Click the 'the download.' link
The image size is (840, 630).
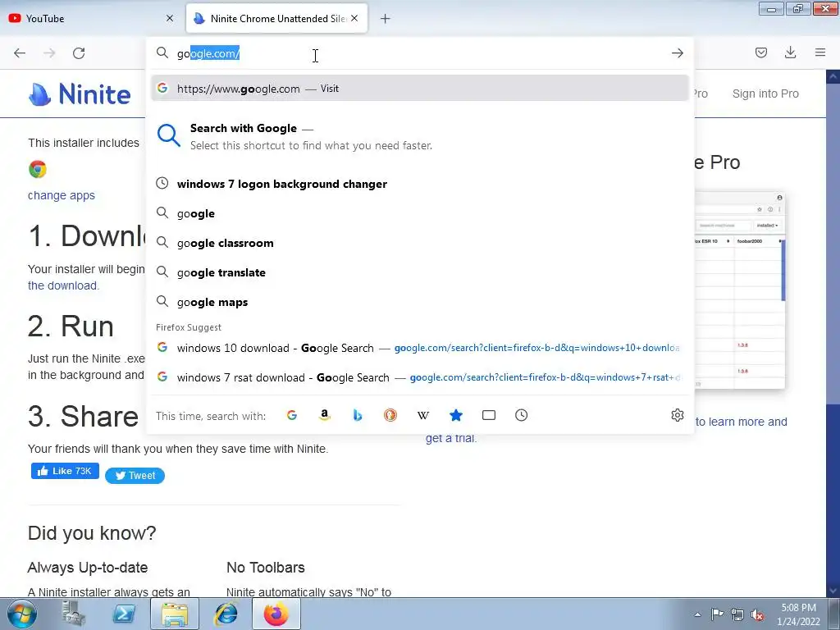click(x=63, y=285)
